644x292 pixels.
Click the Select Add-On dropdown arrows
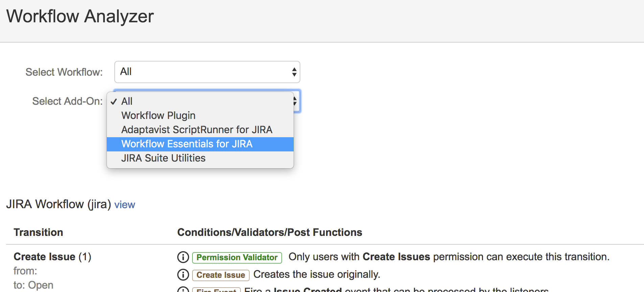point(295,101)
